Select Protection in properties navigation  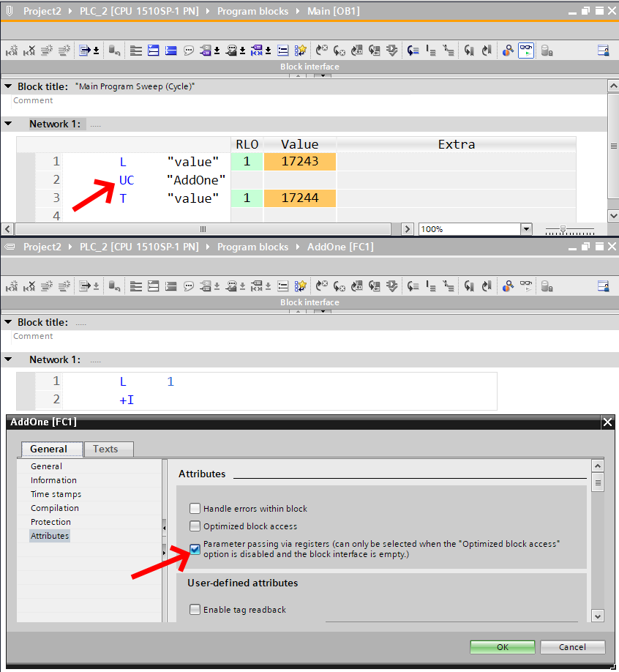50,522
